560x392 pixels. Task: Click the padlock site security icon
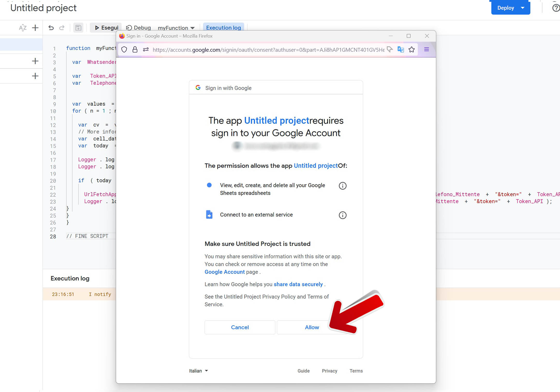click(x=135, y=49)
